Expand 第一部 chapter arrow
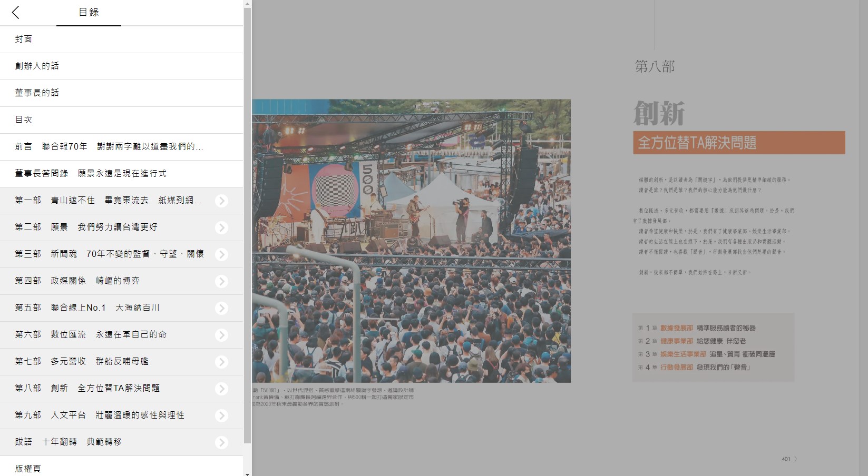Screen dimensions: 868x476 pyautogui.click(x=222, y=201)
